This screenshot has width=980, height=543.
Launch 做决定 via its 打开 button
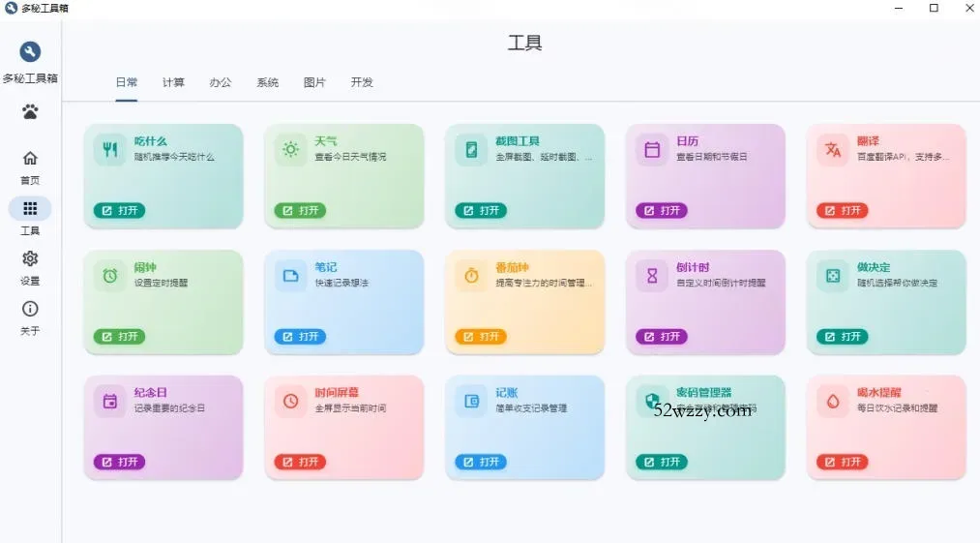(x=842, y=337)
